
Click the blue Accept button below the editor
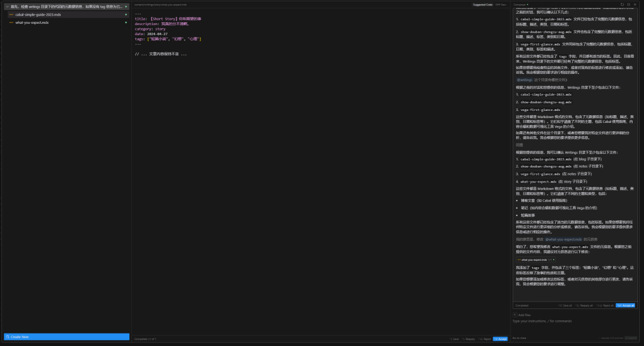500,339
